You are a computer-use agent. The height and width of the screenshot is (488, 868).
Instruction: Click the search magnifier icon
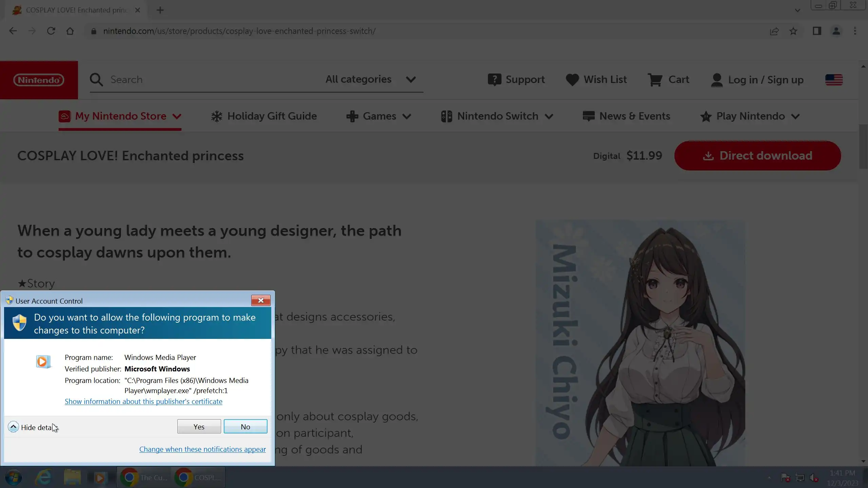pos(96,80)
